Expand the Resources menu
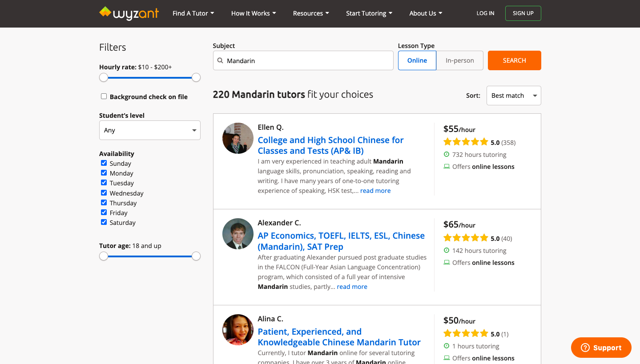The height and width of the screenshot is (364, 640). pyautogui.click(x=311, y=13)
